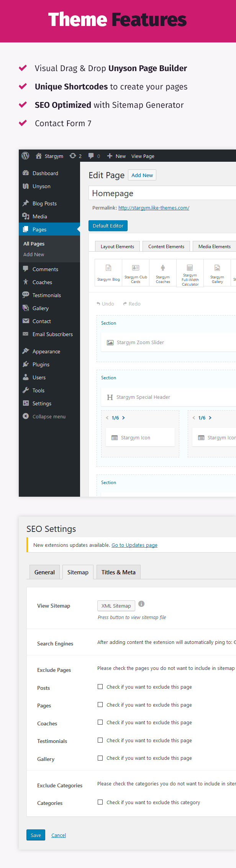
Task: Open Coaches in the sidebar
Action: (49, 282)
